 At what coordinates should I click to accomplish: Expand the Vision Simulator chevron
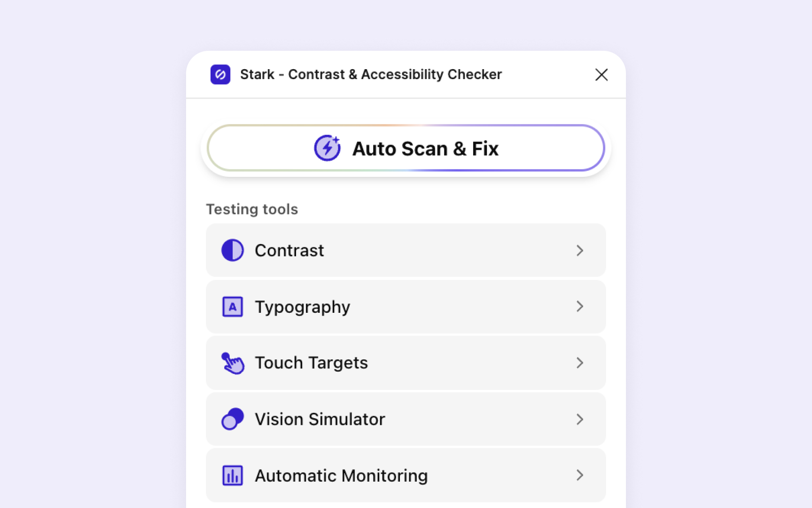580,419
